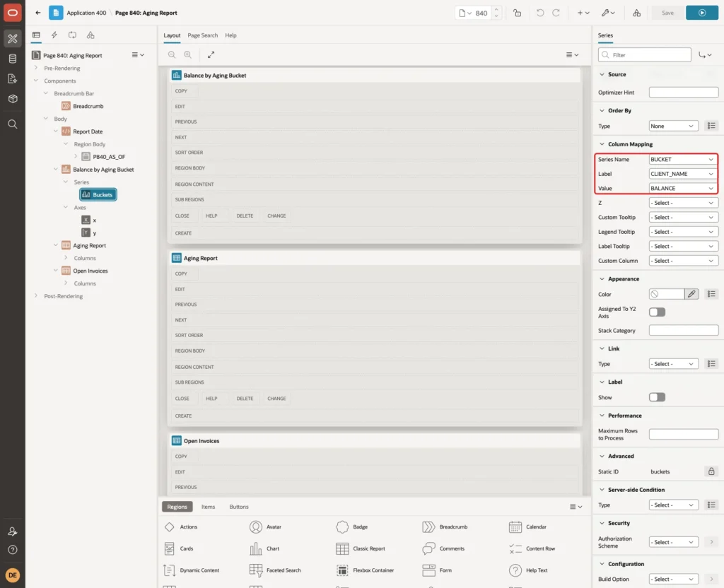Open Order By list of values button

(711, 126)
